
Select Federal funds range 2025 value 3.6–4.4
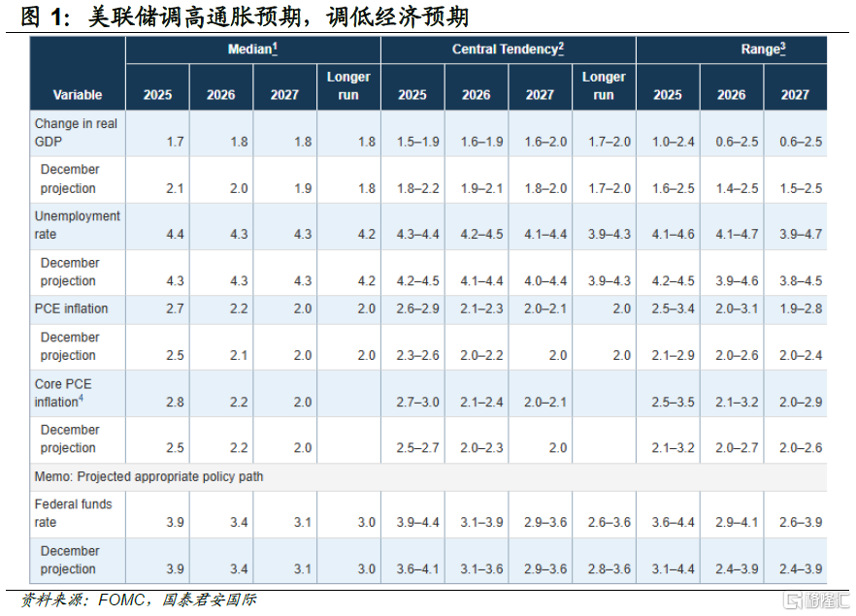point(674,523)
